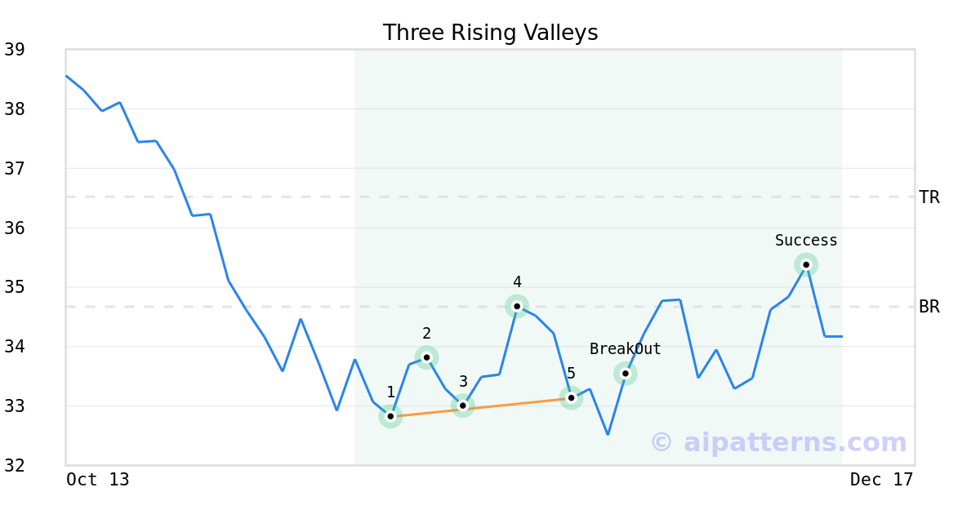
Task: Click the valley point marker labeled 1
Action: (x=390, y=416)
